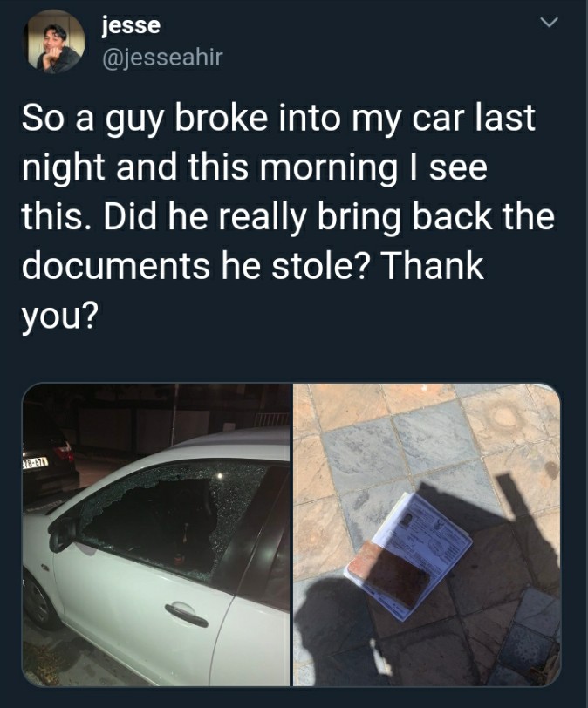Select the tweet text starting "So a guy"
This screenshot has width=588, height=708.
[288, 216]
